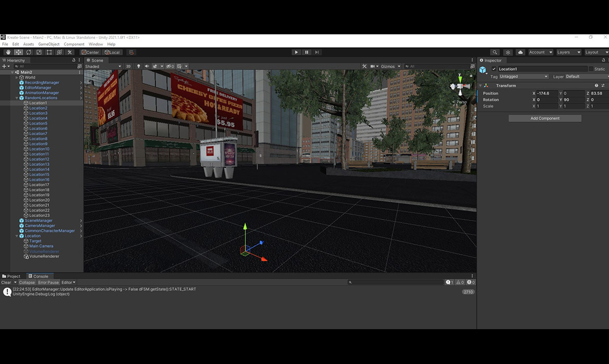The width and height of the screenshot is (609, 364).
Task: Click the Position X input field
Action: click(x=545, y=93)
